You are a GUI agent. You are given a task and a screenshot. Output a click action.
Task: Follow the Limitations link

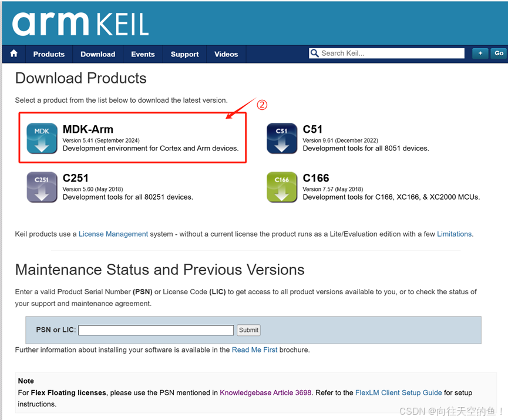[454, 234]
